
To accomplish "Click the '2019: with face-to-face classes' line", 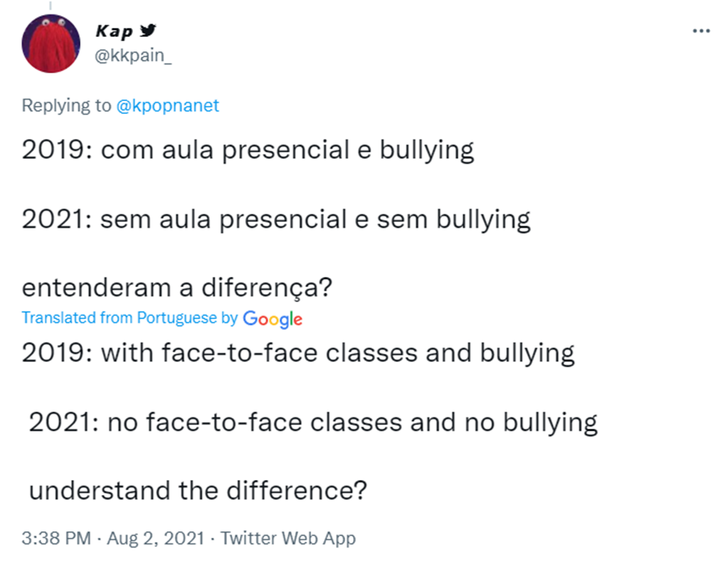I will coord(298,353).
